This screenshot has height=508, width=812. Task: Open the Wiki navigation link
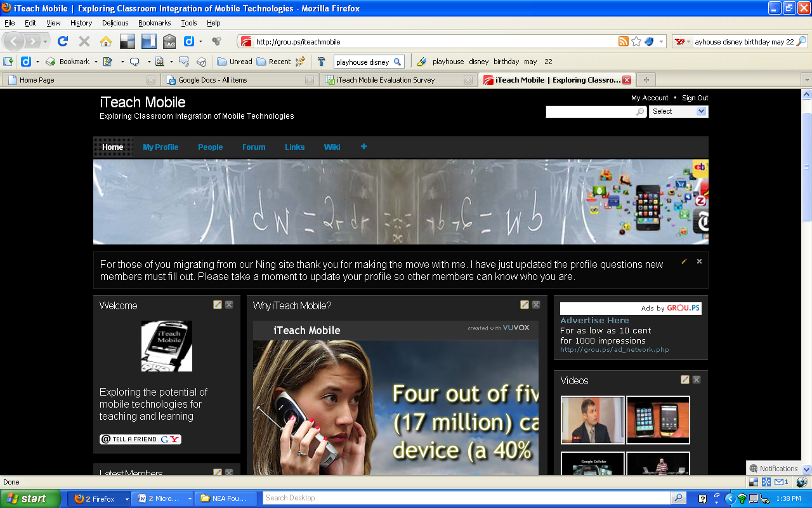tap(332, 147)
